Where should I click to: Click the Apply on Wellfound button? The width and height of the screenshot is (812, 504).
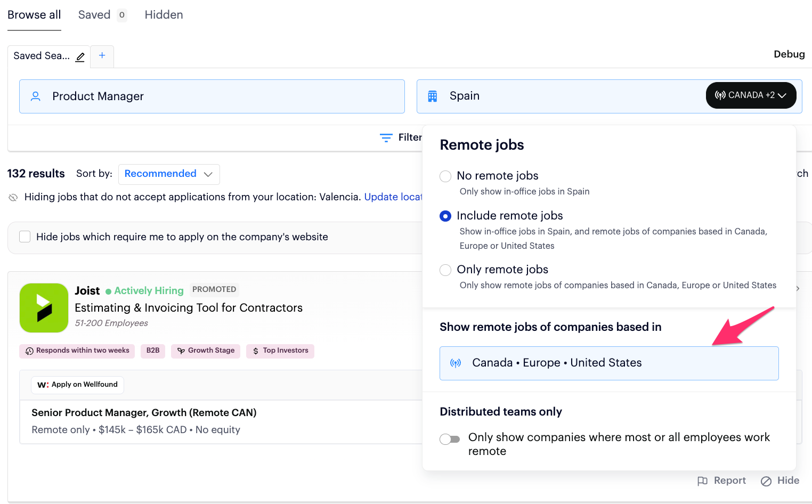point(78,385)
